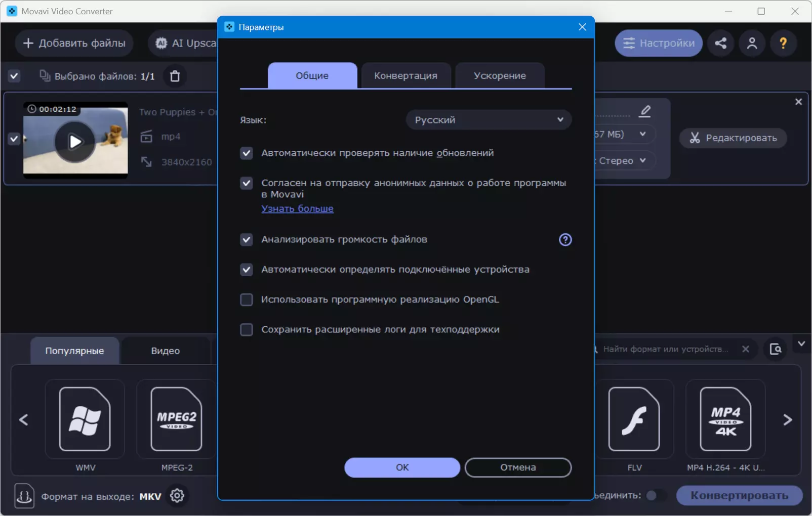Select the FLV format icon

(634, 419)
